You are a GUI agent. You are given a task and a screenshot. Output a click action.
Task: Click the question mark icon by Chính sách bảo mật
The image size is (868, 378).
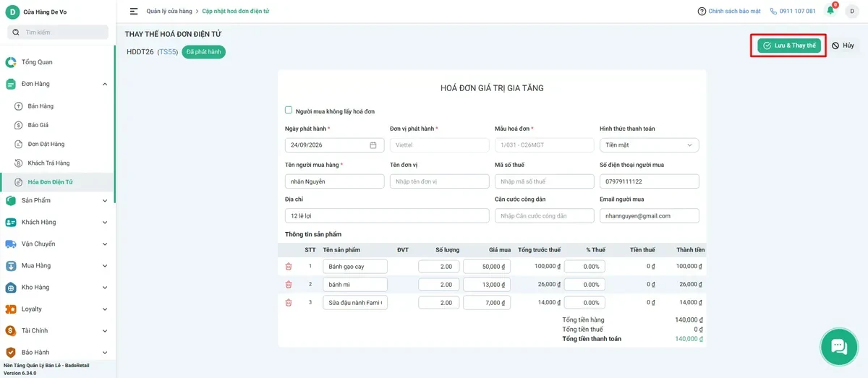(702, 12)
